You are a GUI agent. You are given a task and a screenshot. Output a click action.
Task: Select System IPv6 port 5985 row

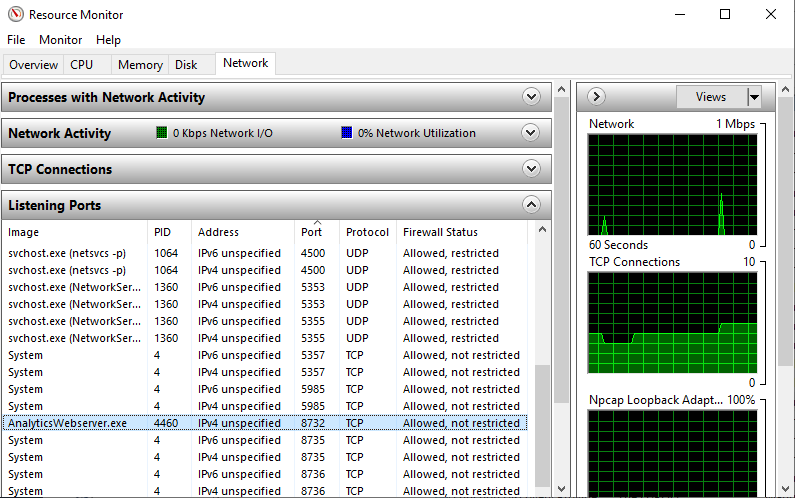[265, 389]
